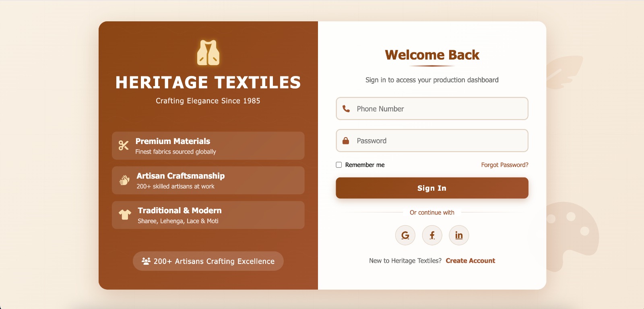Continue with the Facebook icon

click(x=432, y=235)
